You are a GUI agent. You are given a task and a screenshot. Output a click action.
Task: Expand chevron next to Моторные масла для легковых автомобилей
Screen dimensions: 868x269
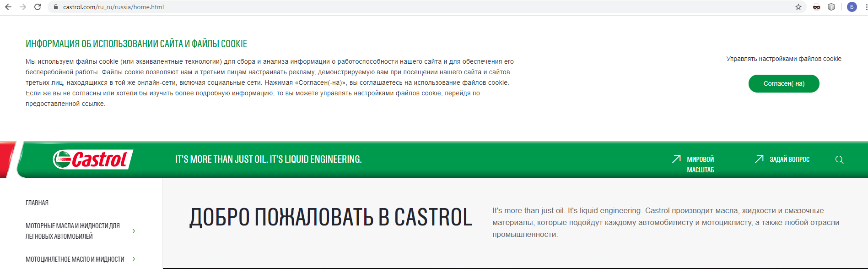tap(134, 231)
